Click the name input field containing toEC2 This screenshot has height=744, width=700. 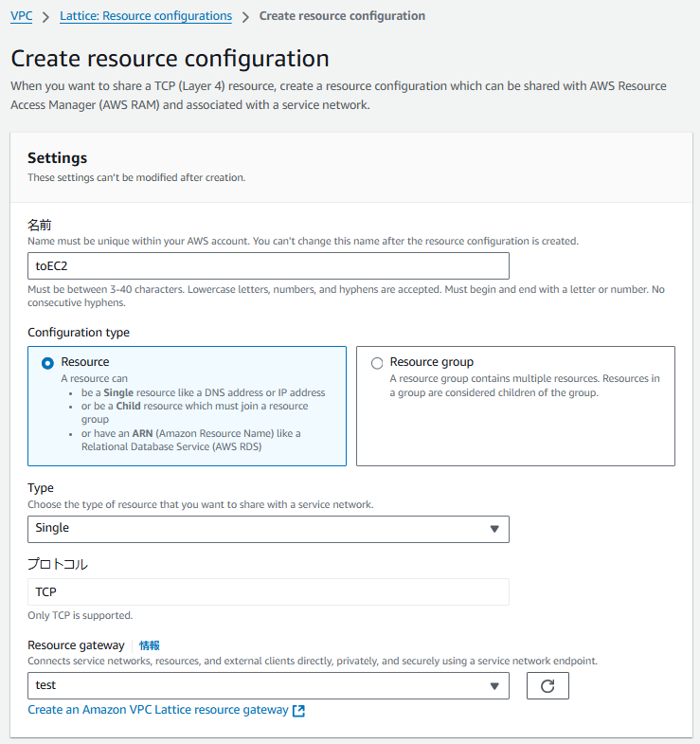pos(268,265)
